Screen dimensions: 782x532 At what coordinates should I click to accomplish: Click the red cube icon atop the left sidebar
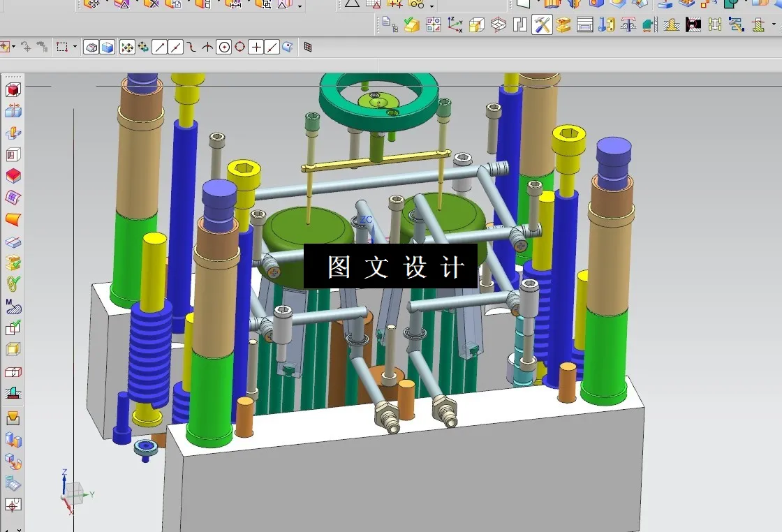coord(13,88)
